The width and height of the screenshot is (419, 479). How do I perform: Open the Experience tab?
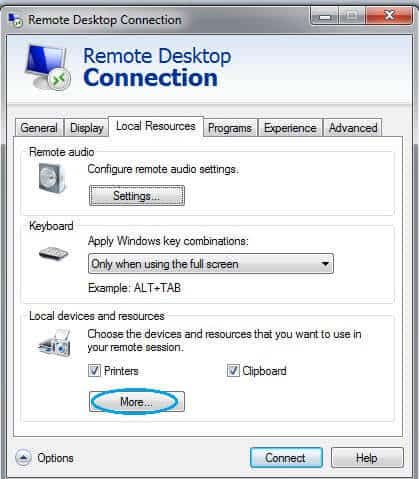[290, 128]
